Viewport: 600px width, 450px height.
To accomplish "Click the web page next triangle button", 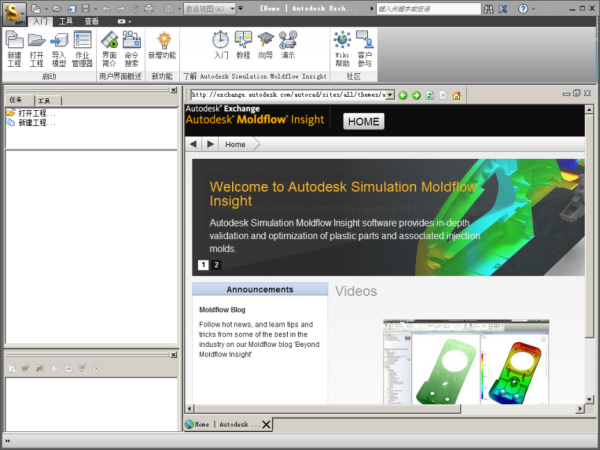I will click(210, 144).
